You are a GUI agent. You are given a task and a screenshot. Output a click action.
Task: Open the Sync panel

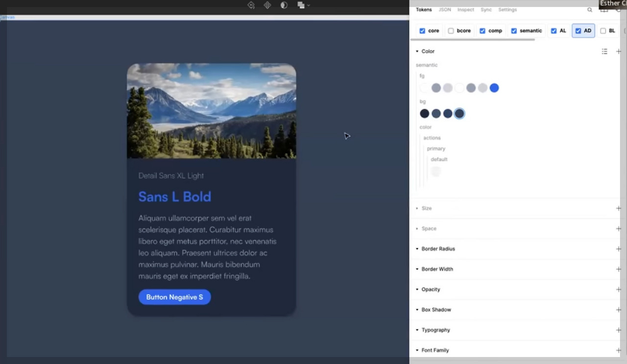(x=486, y=9)
